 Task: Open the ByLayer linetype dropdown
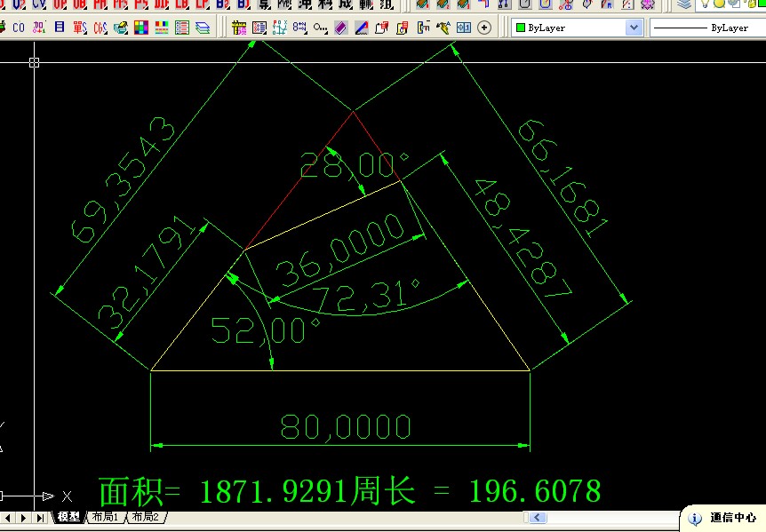click(708, 28)
